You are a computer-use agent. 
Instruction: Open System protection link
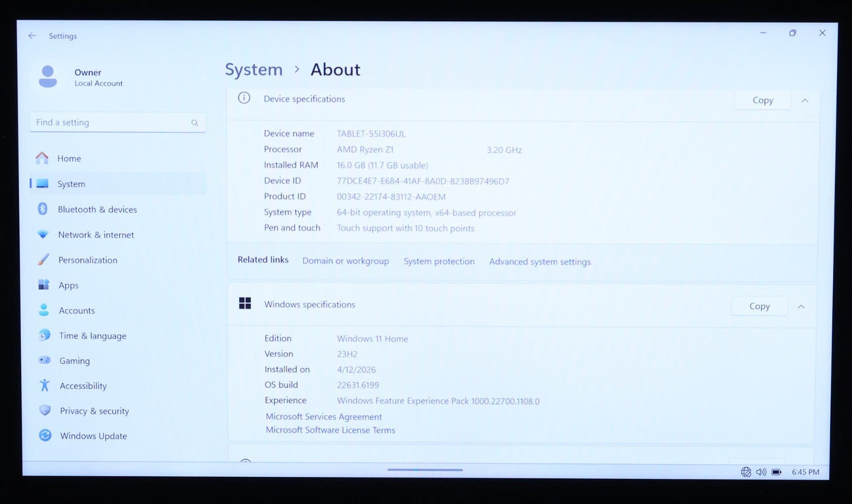click(439, 261)
